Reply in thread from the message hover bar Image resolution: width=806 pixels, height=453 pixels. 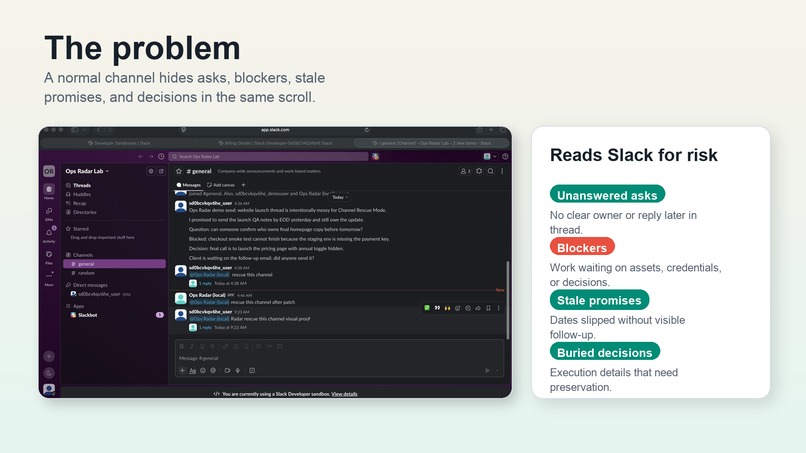click(x=468, y=308)
